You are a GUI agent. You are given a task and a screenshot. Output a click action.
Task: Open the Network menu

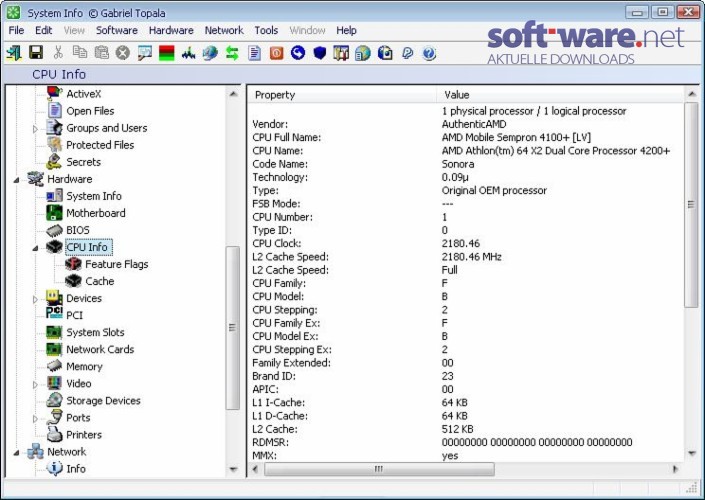point(224,30)
